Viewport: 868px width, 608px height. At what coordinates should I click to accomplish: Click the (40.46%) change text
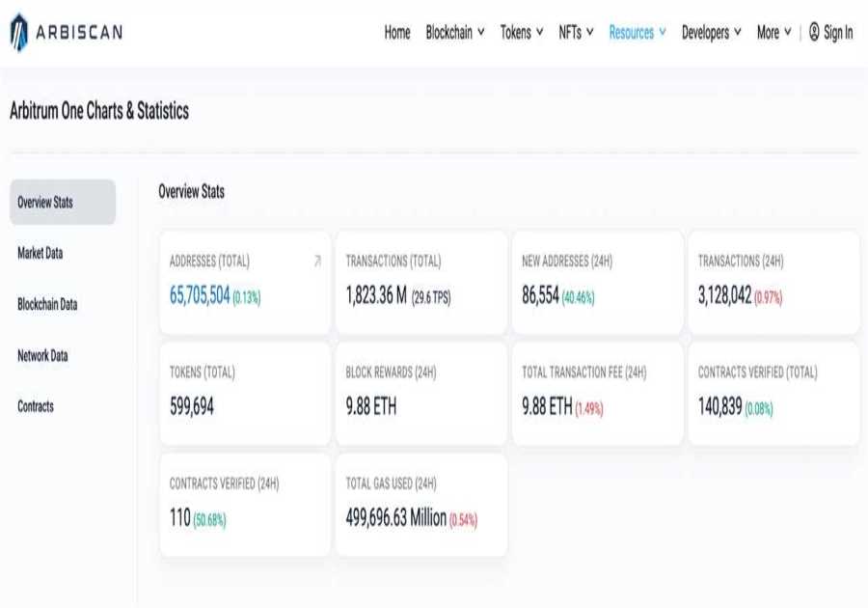(578, 298)
